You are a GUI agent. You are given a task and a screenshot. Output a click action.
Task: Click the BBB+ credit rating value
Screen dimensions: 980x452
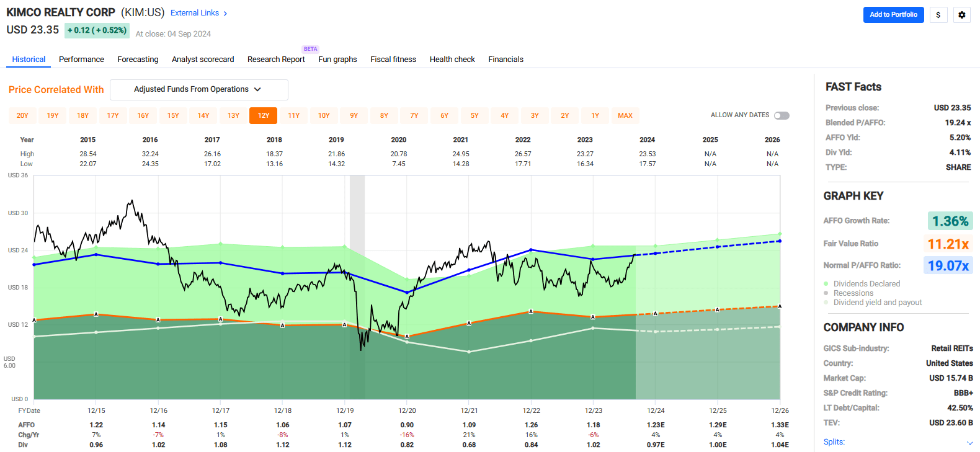pyautogui.click(x=963, y=393)
